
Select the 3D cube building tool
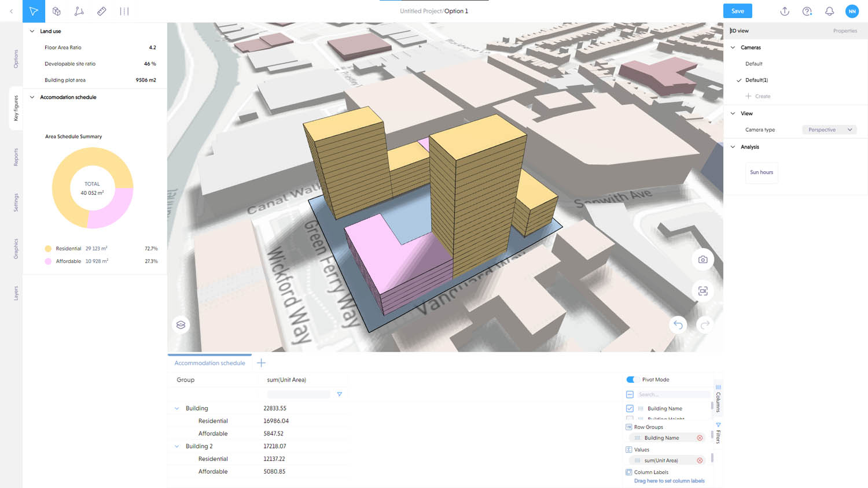pos(57,11)
